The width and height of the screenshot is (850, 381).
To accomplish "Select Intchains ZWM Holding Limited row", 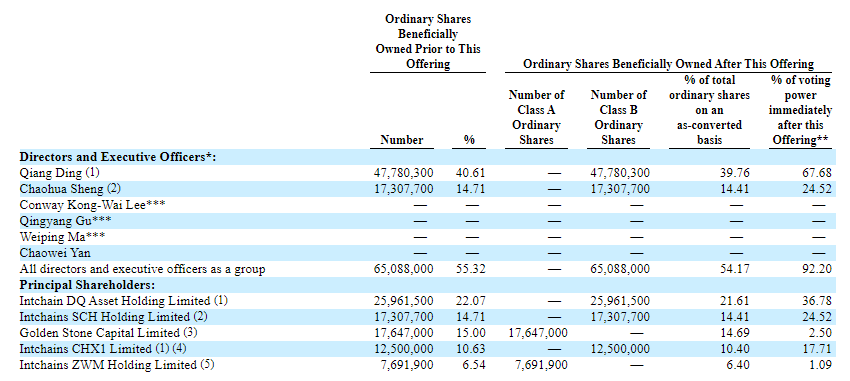I will [x=425, y=365].
